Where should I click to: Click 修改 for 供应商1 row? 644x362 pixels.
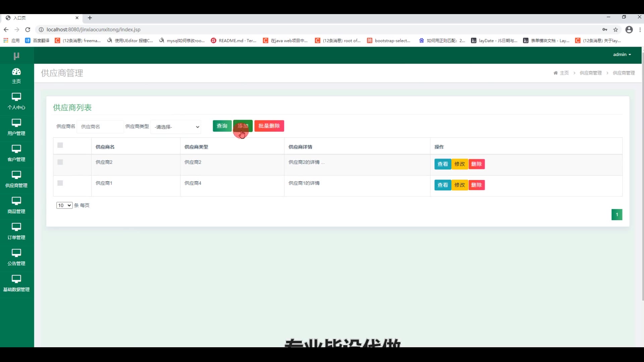460,185
